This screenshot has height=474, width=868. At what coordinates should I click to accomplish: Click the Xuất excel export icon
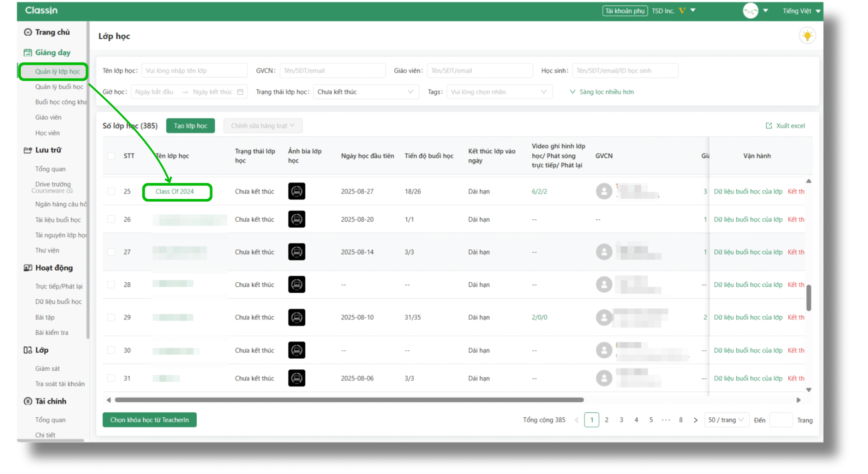click(768, 126)
